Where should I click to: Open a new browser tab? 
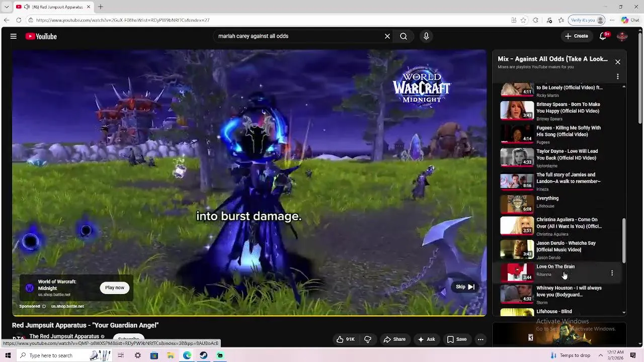pyautogui.click(x=101, y=7)
